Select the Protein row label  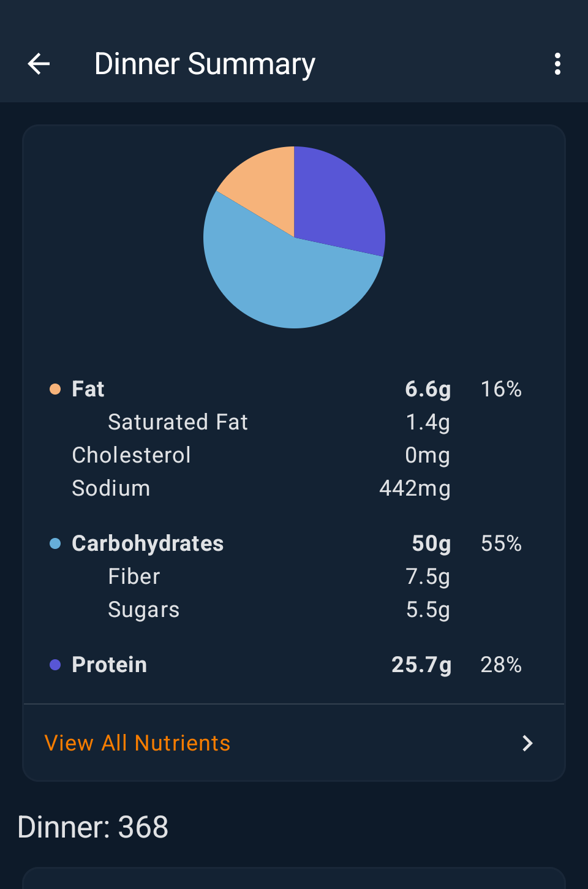(110, 665)
